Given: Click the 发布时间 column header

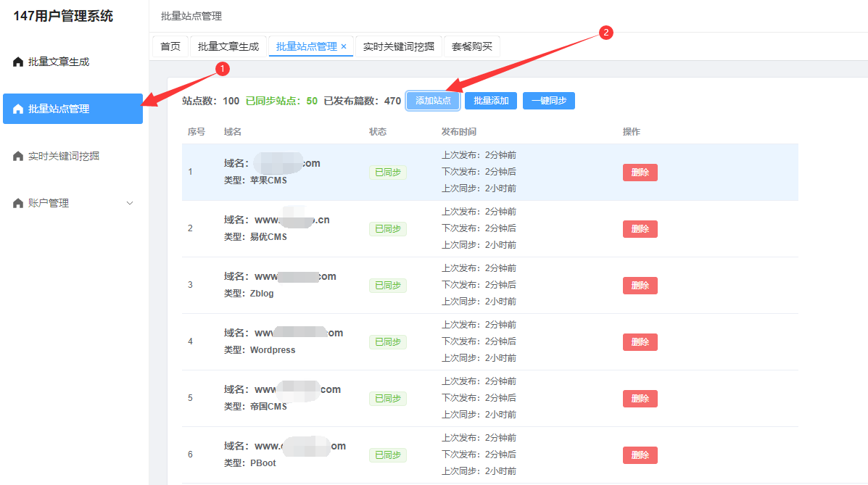Looking at the screenshot, I should coord(459,132).
